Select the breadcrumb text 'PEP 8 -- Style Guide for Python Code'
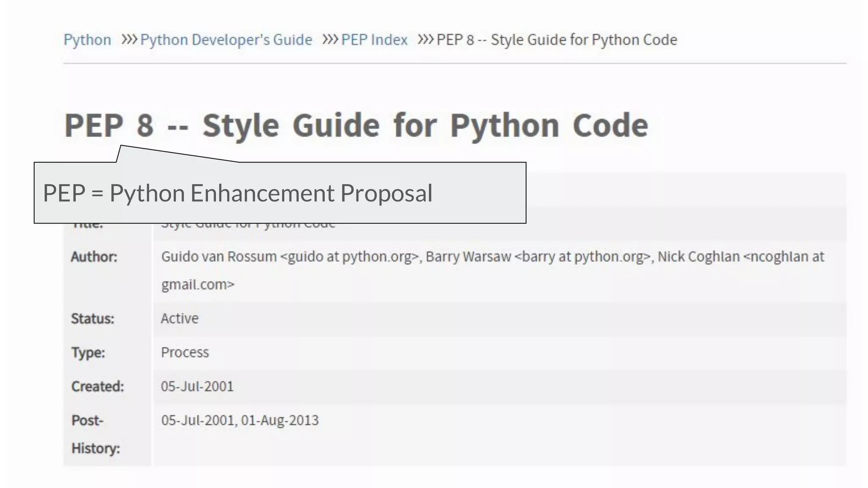The image size is (868, 488). pos(557,40)
